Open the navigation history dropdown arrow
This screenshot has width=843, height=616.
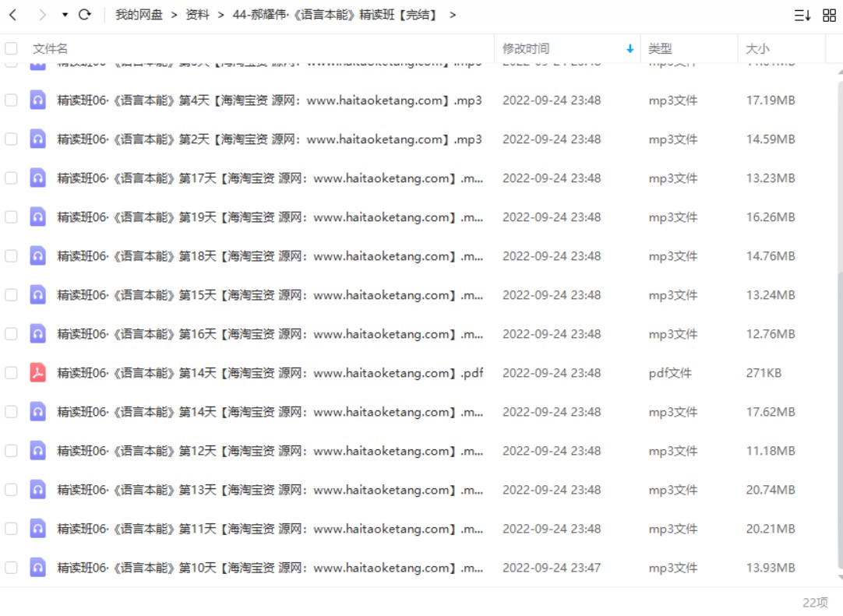point(65,15)
